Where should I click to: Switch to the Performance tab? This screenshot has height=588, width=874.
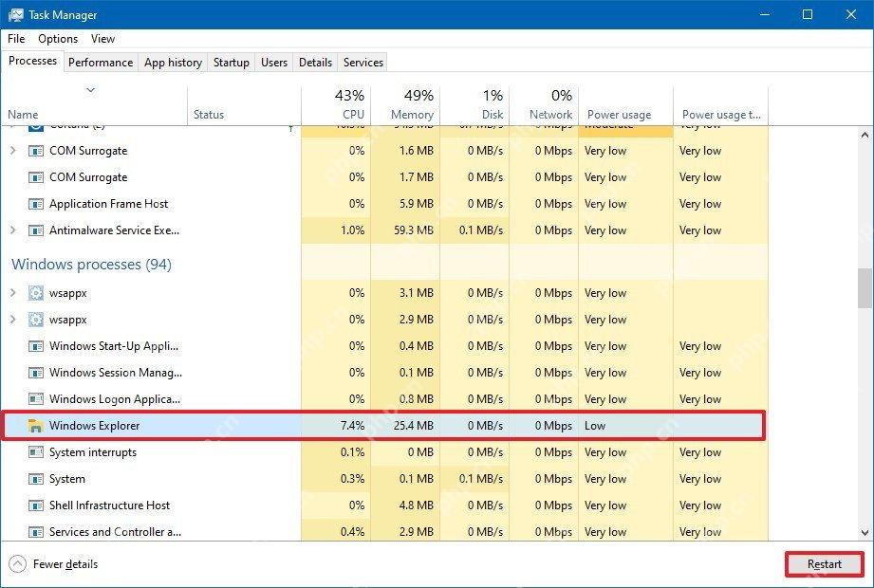point(101,63)
